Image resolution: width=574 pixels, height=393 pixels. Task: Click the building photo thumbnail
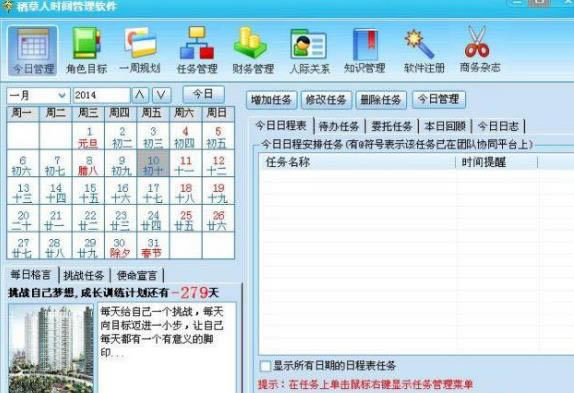pos(51,348)
